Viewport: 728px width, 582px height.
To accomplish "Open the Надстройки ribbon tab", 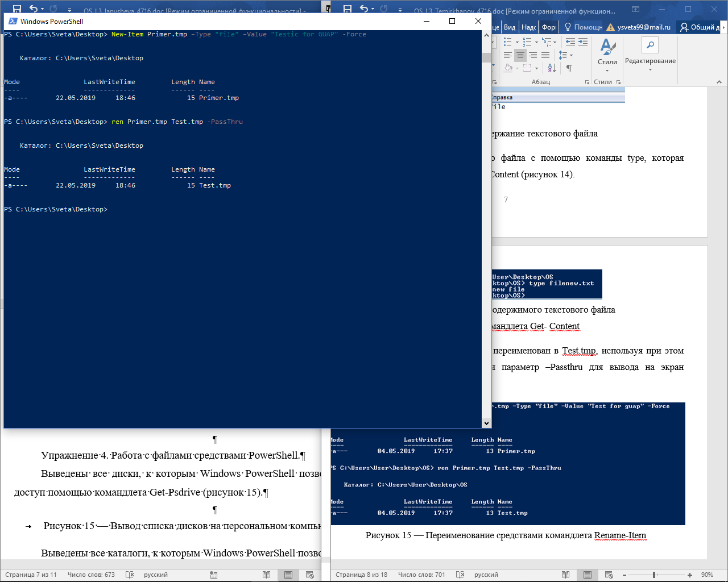I will (529, 27).
